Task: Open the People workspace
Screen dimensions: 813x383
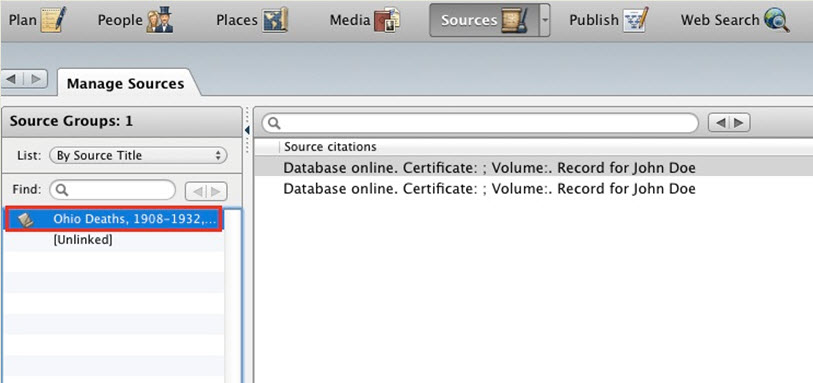Action: 135,20
